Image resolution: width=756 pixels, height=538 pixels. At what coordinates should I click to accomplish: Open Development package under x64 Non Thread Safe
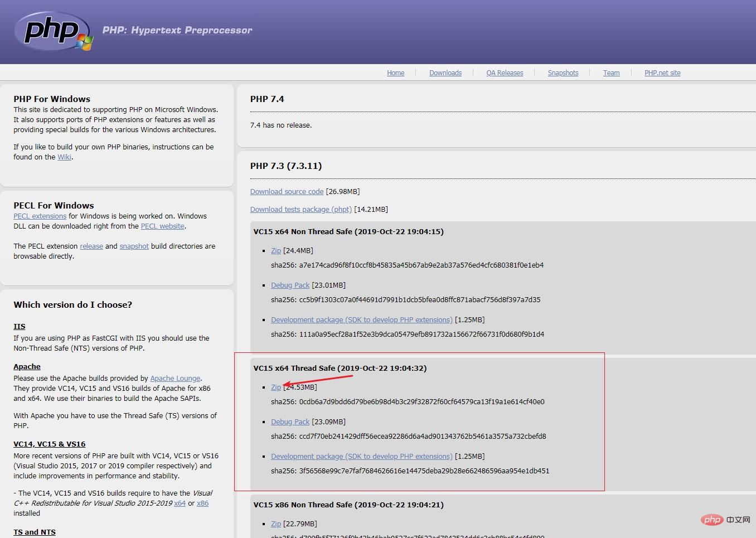(x=362, y=320)
